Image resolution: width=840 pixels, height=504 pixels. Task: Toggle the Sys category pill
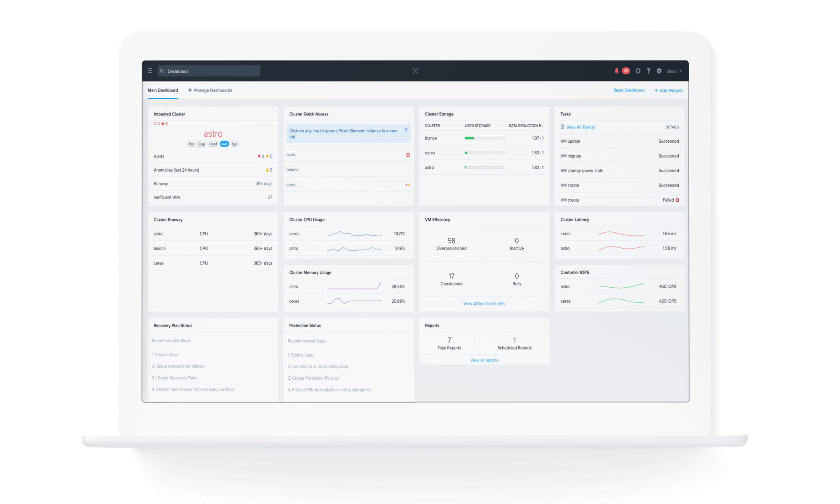pyautogui.click(x=235, y=144)
